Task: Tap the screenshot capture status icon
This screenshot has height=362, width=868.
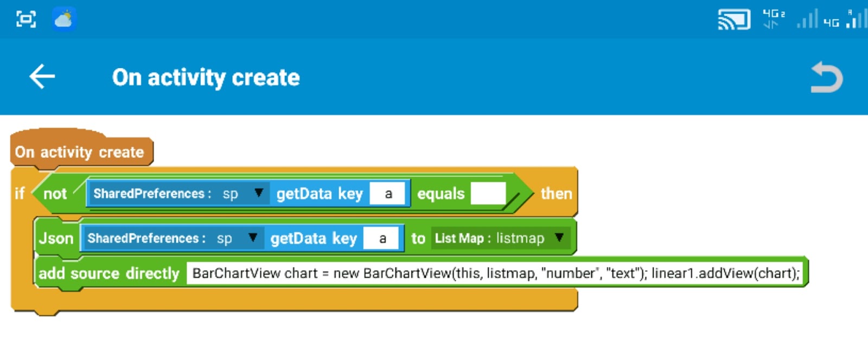Action: (26, 20)
